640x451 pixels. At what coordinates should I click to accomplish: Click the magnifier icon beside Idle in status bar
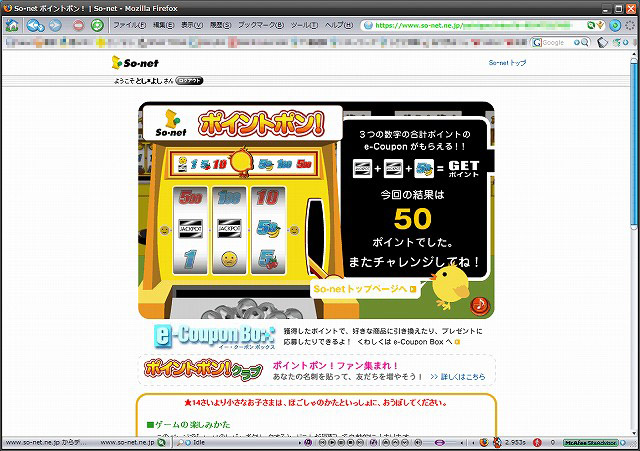tap(180, 443)
